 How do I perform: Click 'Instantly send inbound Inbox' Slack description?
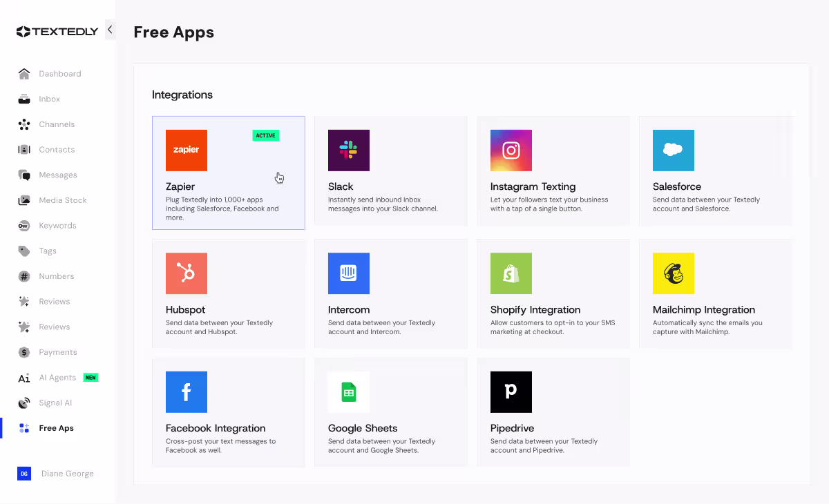coord(383,204)
